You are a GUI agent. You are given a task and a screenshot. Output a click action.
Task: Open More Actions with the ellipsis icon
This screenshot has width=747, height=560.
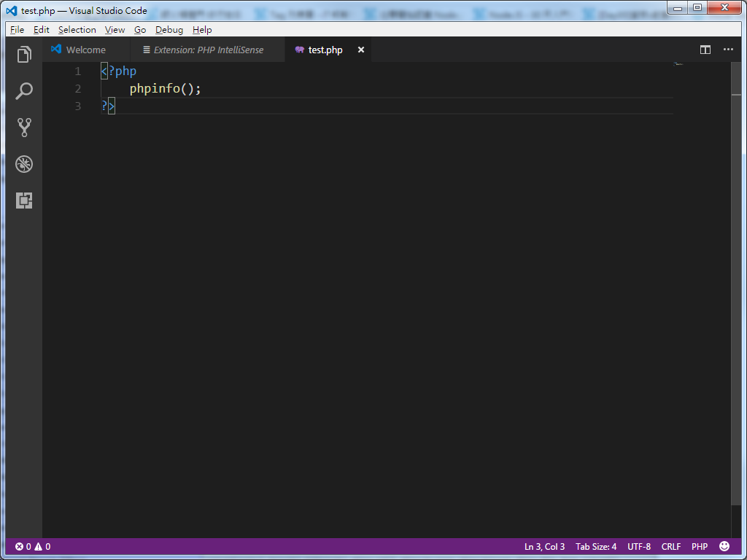click(x=727, y=50)
